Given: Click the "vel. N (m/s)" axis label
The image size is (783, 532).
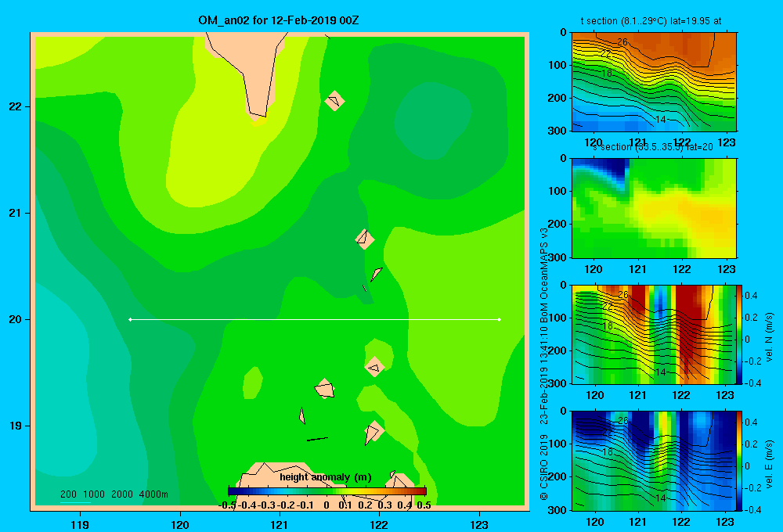Looking at the screenshot, I should coord(769,337).
